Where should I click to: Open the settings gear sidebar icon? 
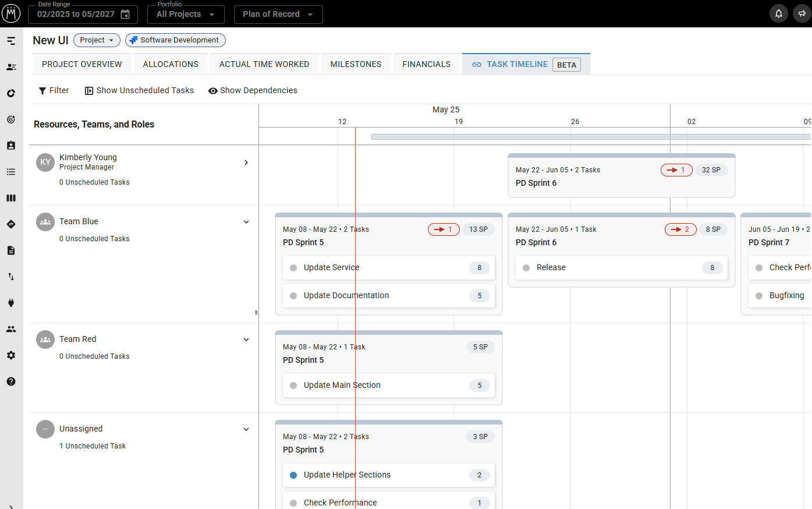[x=11, y=355]
